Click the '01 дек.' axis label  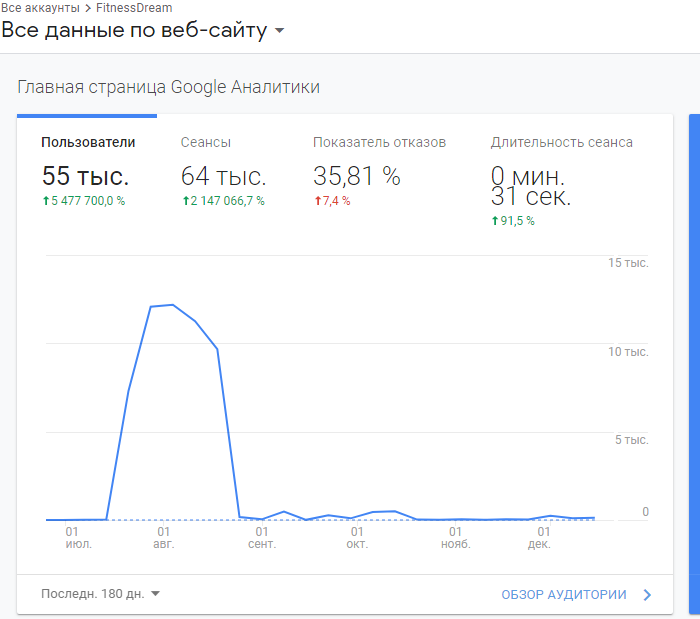pyautogui.click(x=539, y=538)
